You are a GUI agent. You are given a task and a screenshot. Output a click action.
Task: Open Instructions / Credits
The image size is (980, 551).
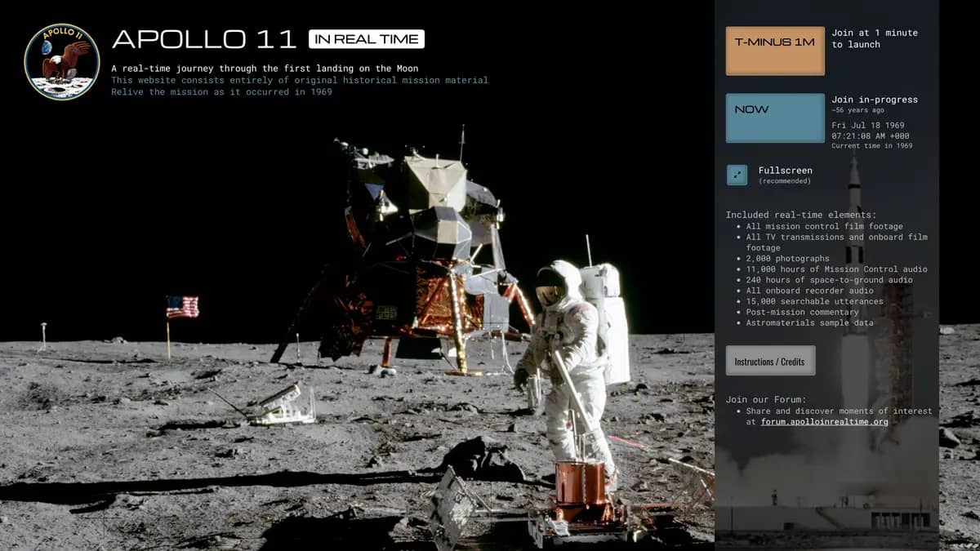[x=770, y=361]
